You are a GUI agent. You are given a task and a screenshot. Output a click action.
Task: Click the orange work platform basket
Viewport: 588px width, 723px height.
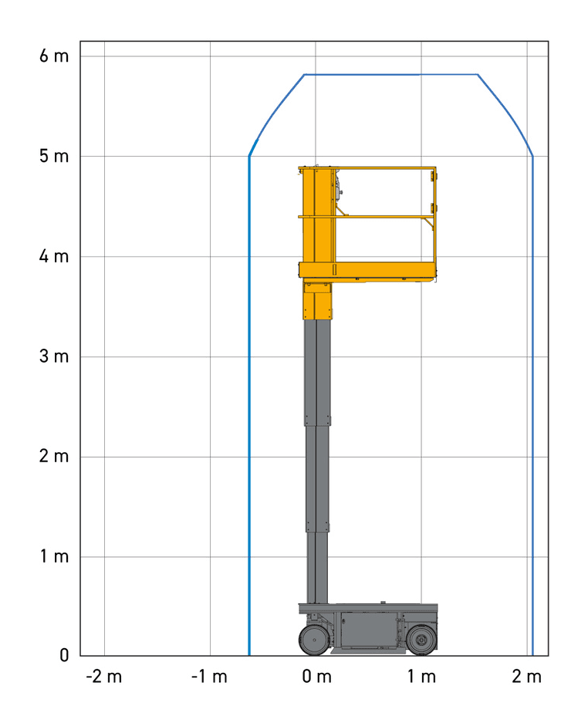pyautogui.click(x=367, y=224)
